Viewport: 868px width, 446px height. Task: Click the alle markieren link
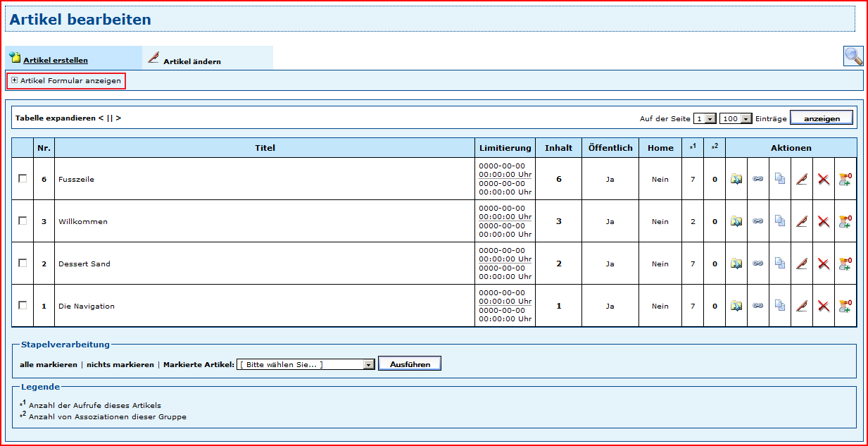49,365
